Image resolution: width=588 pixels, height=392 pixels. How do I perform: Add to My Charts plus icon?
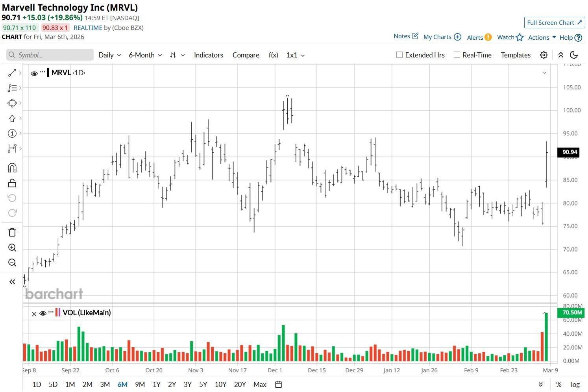(x=457, y=37)
